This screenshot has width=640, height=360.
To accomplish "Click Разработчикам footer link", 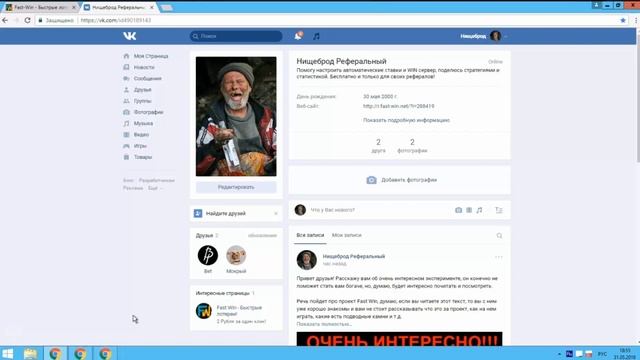I will (x=157, y=180).
